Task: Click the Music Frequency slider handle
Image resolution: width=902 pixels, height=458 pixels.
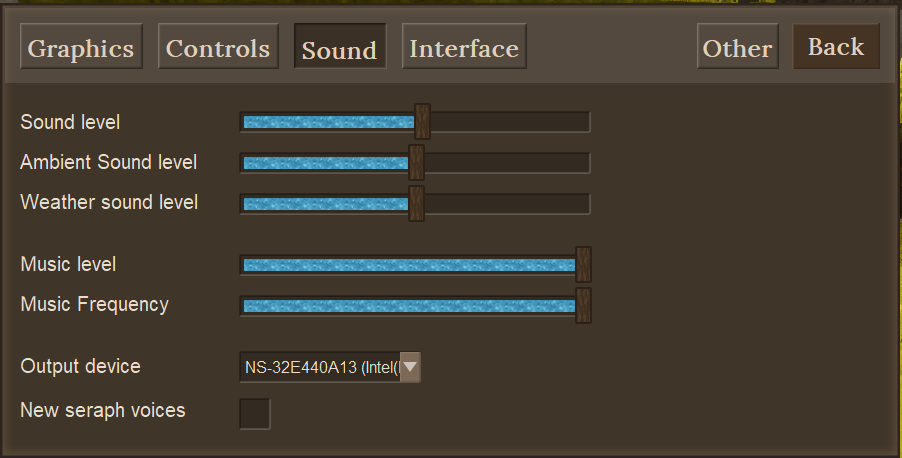Action: click(x=583, y=305)
